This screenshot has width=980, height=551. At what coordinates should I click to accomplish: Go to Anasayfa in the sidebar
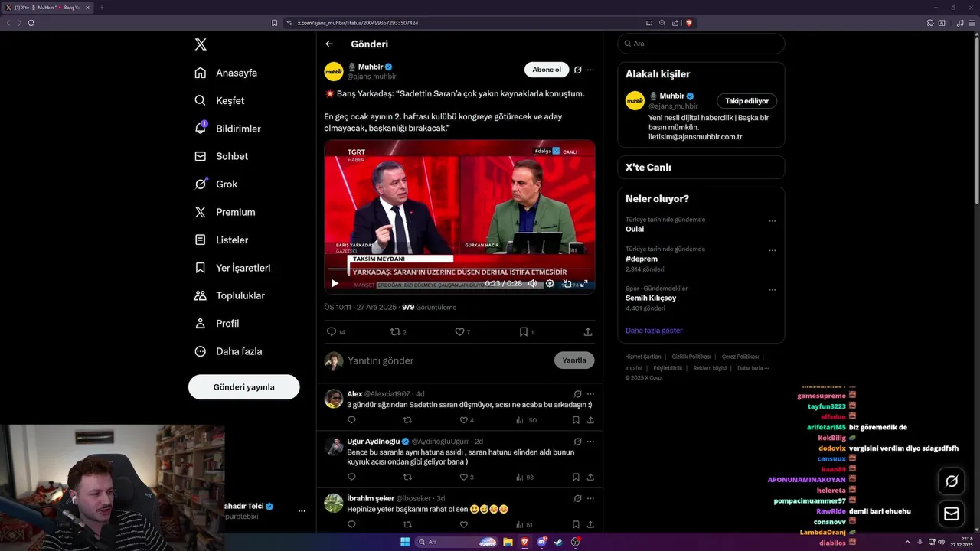point(226,73)
